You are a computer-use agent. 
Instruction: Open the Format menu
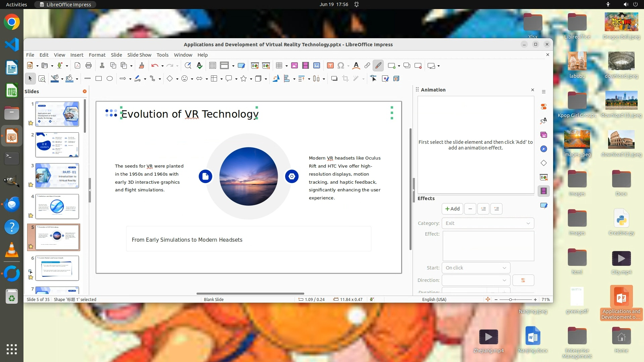point(97,55)
